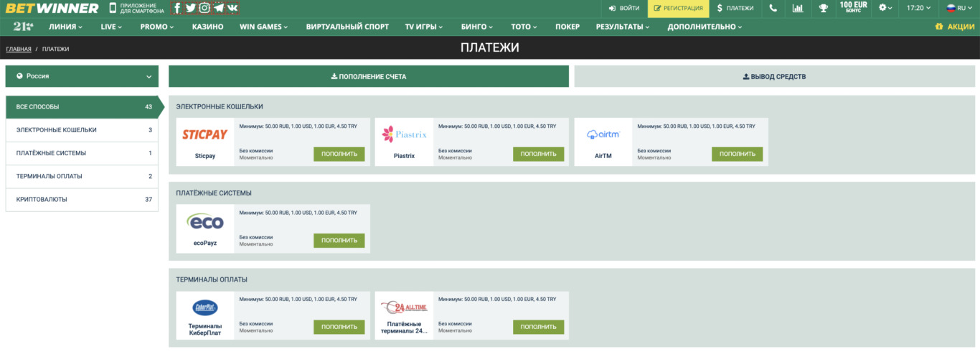This screenshot has width=980, height=352.
Task: Open BetWinner Facebook page icon
Action: pyautogui.click(x=177, y=9)
